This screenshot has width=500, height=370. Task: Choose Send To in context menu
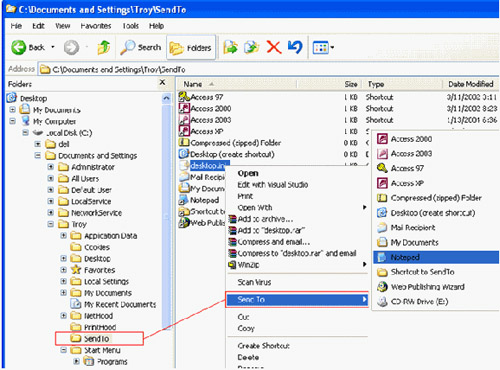point(297,299)
